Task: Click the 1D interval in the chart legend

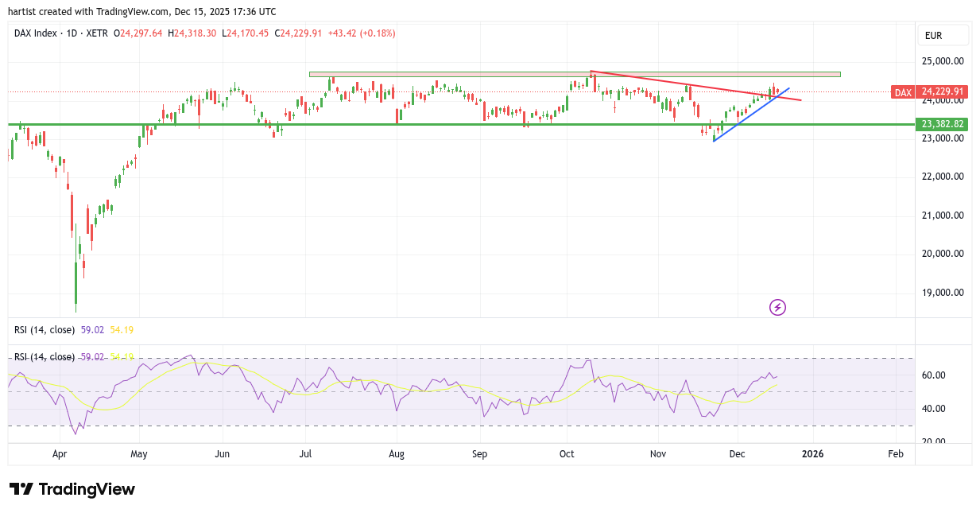Action: click(x=70, y=33)
